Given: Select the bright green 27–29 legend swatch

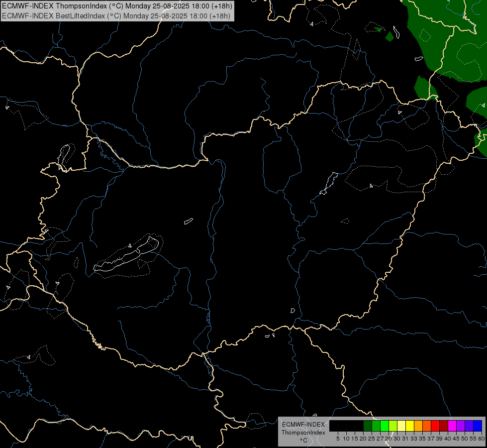Looking at the screenshot, I should tap(385, 426).
